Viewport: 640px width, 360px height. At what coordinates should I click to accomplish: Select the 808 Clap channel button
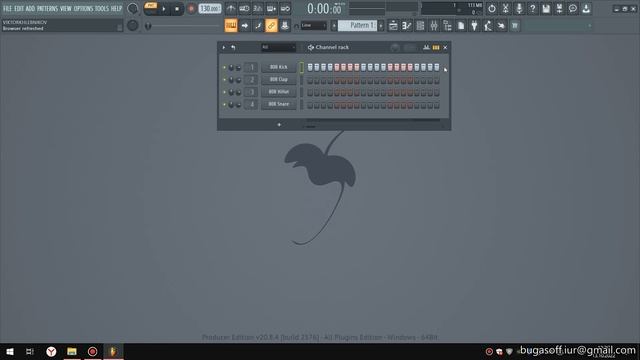pyautogui.click(x=279, y=80)
